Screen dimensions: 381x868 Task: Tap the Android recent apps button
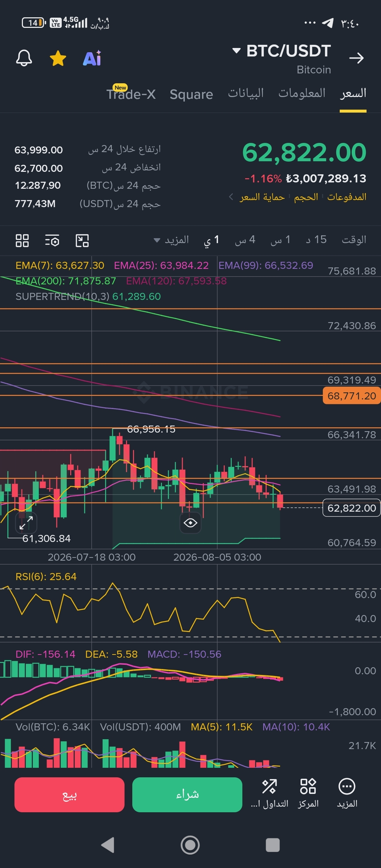273,845
